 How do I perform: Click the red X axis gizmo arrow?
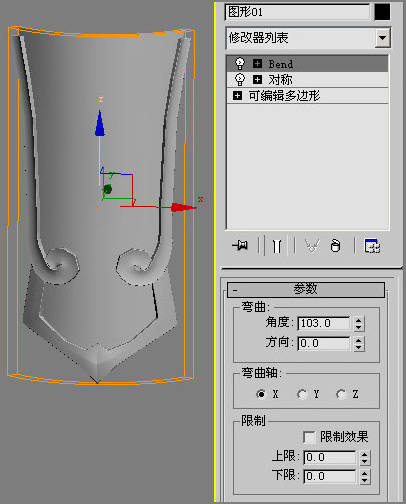[183, 207]
